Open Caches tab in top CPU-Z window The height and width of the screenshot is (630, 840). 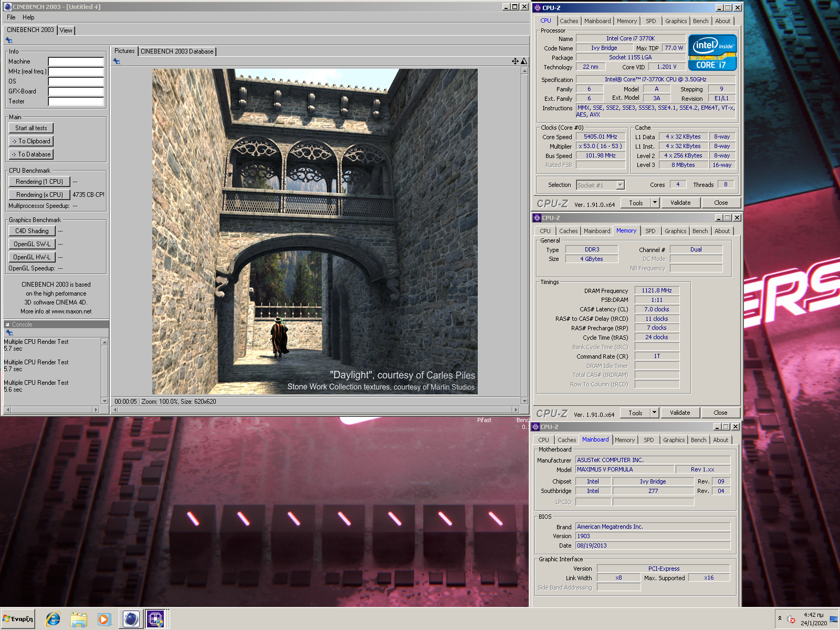point(569,21)
